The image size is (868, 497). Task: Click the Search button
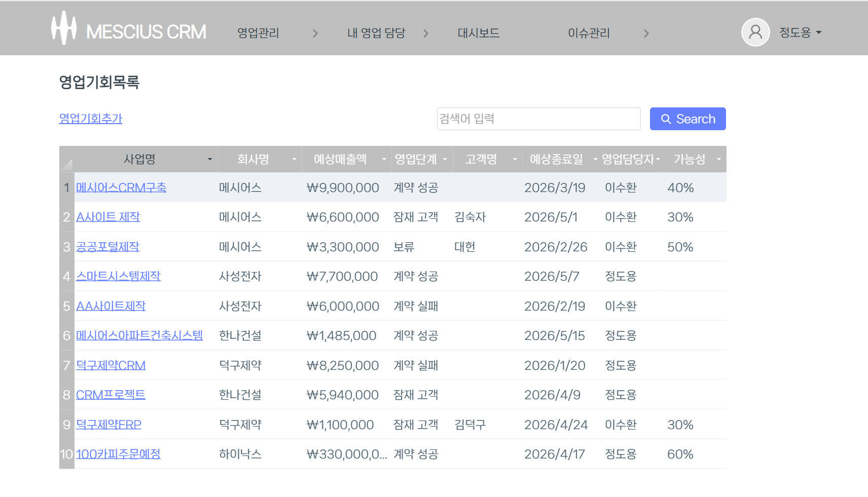click(x=688, y=119)
